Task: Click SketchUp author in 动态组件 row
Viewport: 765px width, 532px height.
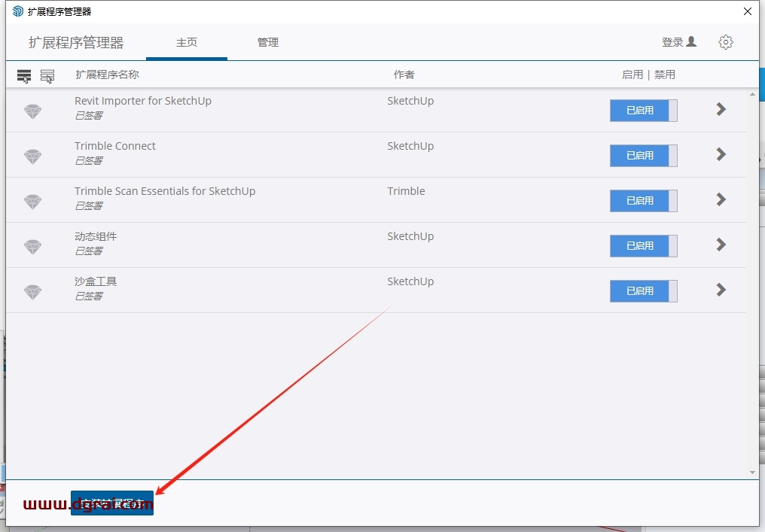Action: [410, 236]
